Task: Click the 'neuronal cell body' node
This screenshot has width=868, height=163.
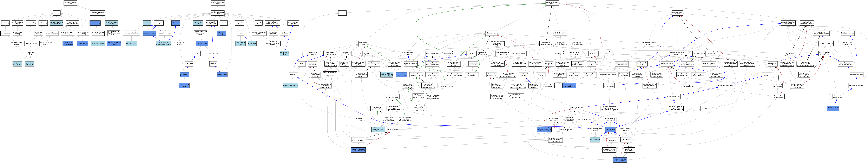Action: (221, 33)
